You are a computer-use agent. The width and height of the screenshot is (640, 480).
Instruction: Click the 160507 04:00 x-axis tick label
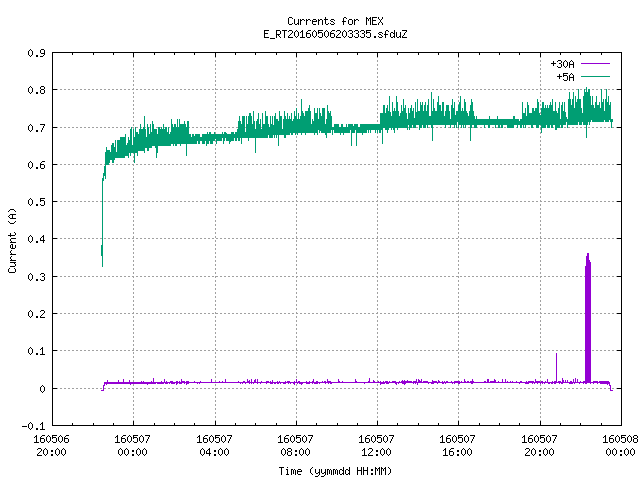tap(214, 446)
